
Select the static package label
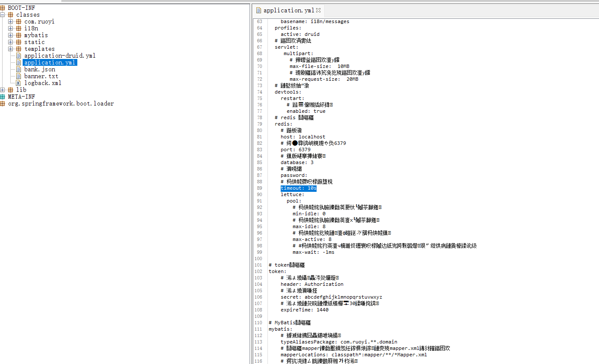click(35, 42)
